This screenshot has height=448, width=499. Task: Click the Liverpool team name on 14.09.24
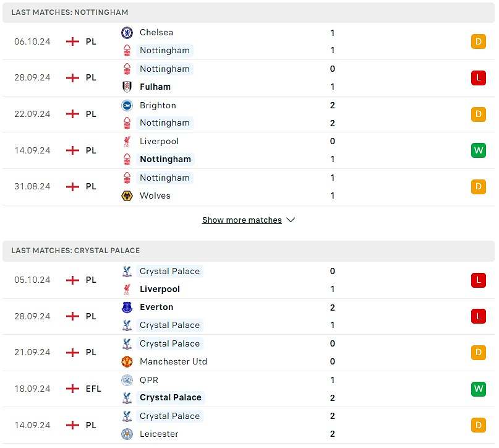[x=159, y=141]
